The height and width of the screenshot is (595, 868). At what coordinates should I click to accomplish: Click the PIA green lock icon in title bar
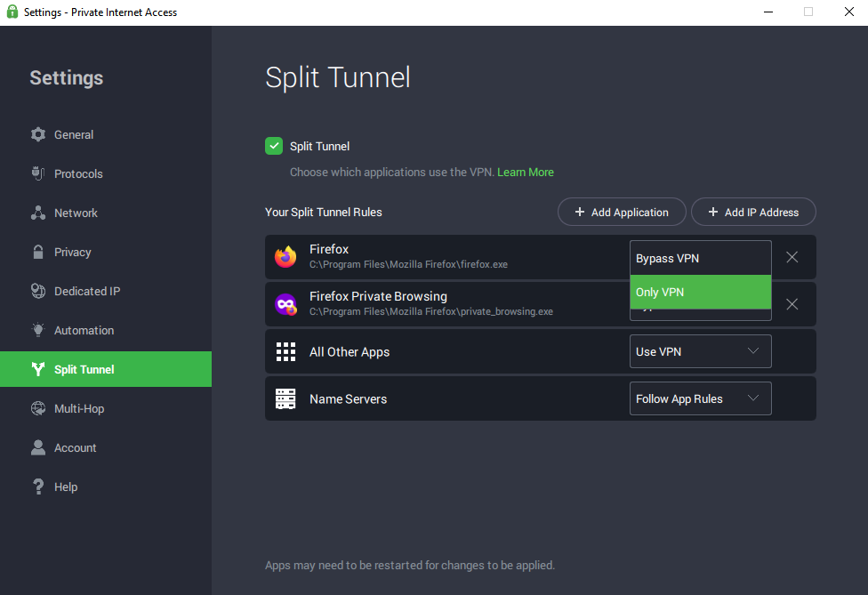(x=12, y=12)
